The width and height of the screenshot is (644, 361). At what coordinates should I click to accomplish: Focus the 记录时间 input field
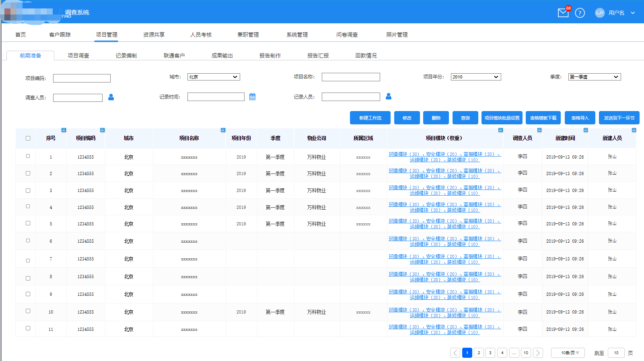[x=216, y=97]
